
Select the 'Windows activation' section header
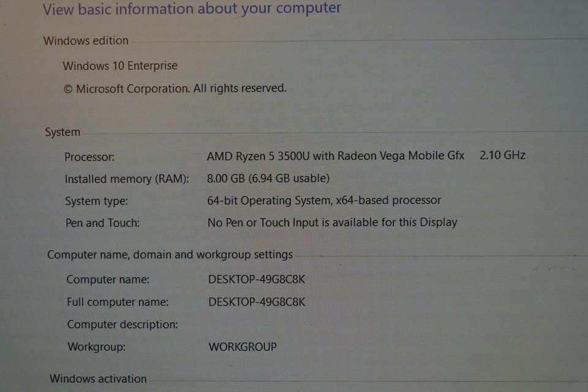[x=98, y=379]
